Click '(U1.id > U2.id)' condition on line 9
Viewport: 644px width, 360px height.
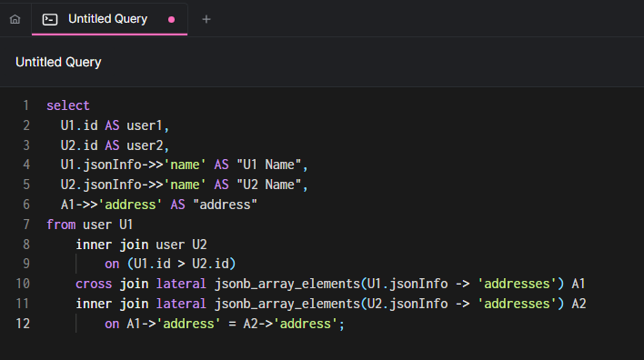tap(182, 264)
